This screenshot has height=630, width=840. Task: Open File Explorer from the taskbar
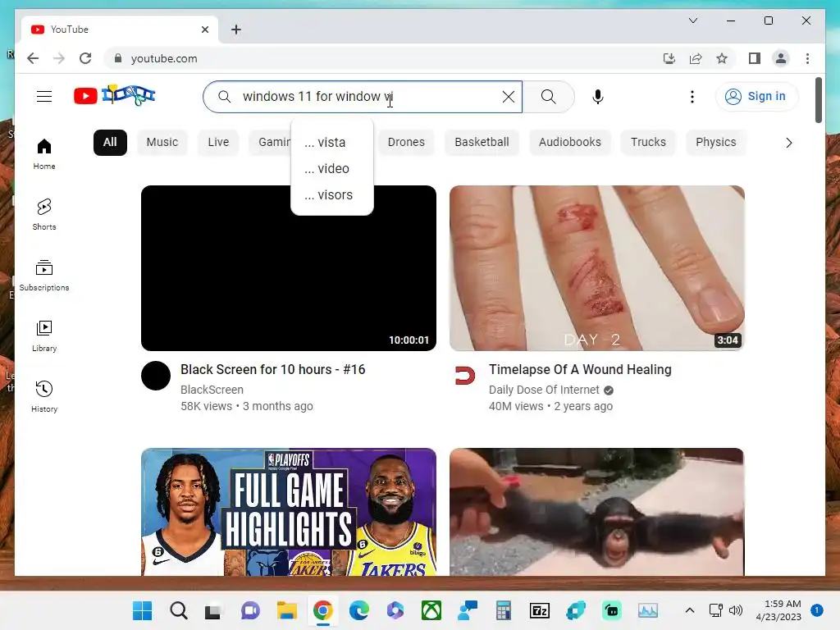point(286,610)
